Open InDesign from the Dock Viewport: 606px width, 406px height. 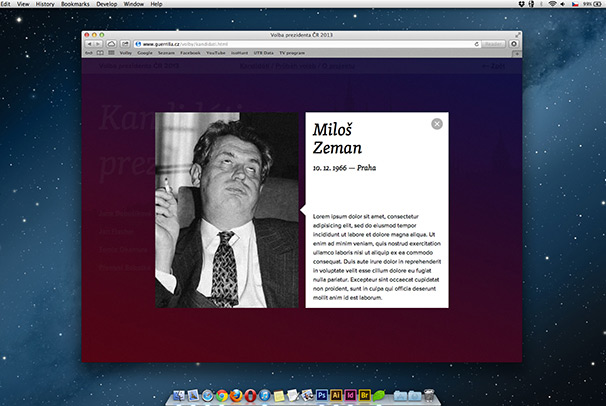(352, 395)
